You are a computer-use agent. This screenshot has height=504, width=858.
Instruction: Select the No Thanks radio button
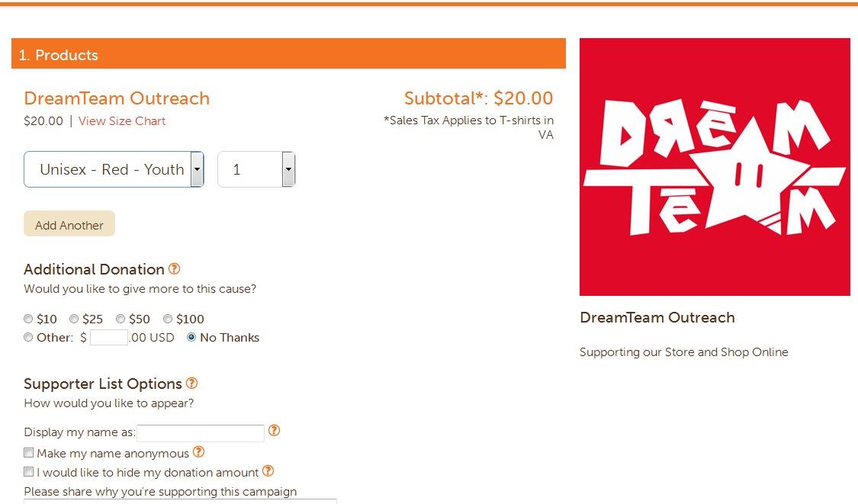[x=191, y=337]
